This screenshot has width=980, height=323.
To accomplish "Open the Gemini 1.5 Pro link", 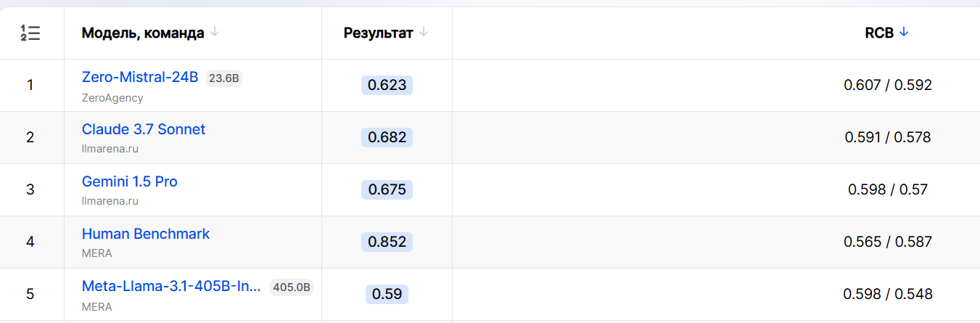I will [130, 181].
